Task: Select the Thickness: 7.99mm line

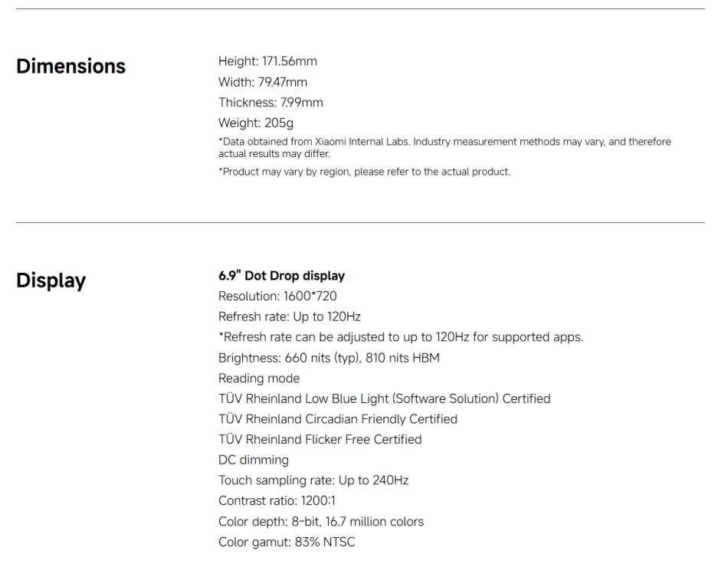Action: pos(271,103)
